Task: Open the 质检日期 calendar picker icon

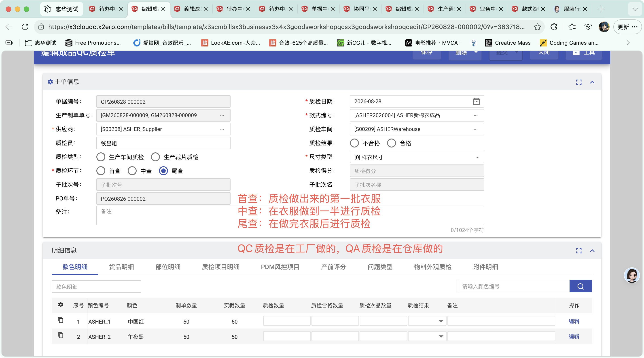Action: pyautogui.click(x=476, y=101)
